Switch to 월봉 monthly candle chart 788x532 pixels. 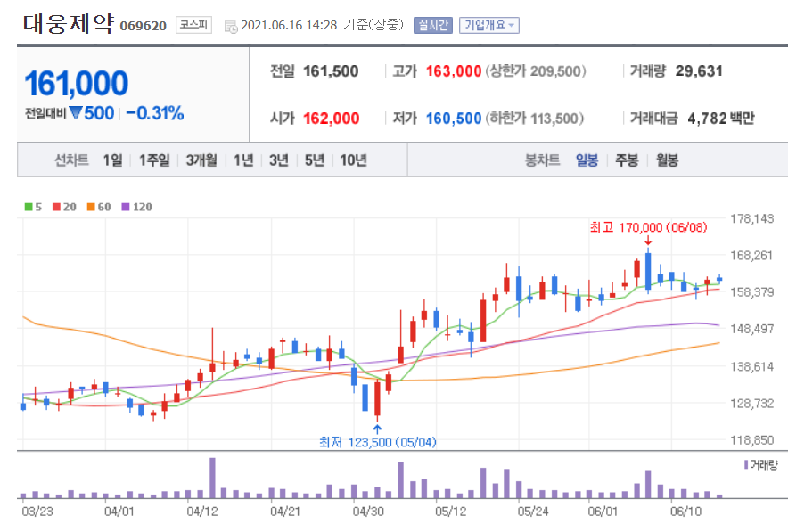tap(667, 160)
